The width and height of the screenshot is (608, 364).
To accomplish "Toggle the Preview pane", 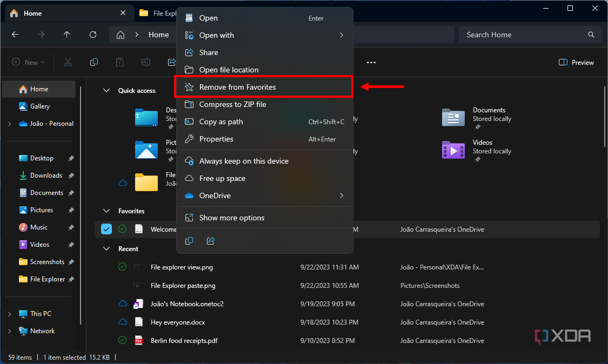I will pyautogui.click(x=576, y=62).
